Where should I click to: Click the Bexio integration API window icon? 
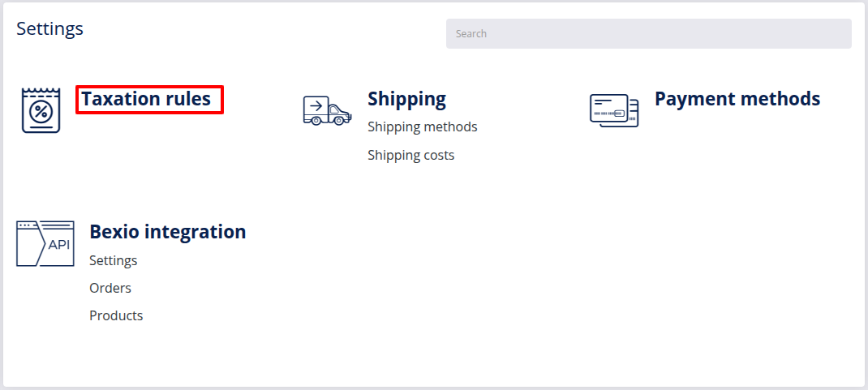tap(45, 243)
